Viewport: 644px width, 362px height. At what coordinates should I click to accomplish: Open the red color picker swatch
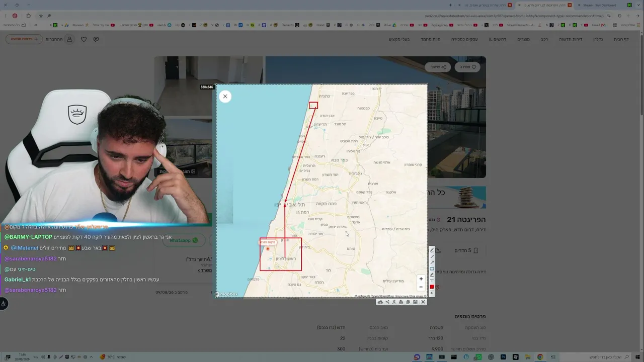point(432,287)
